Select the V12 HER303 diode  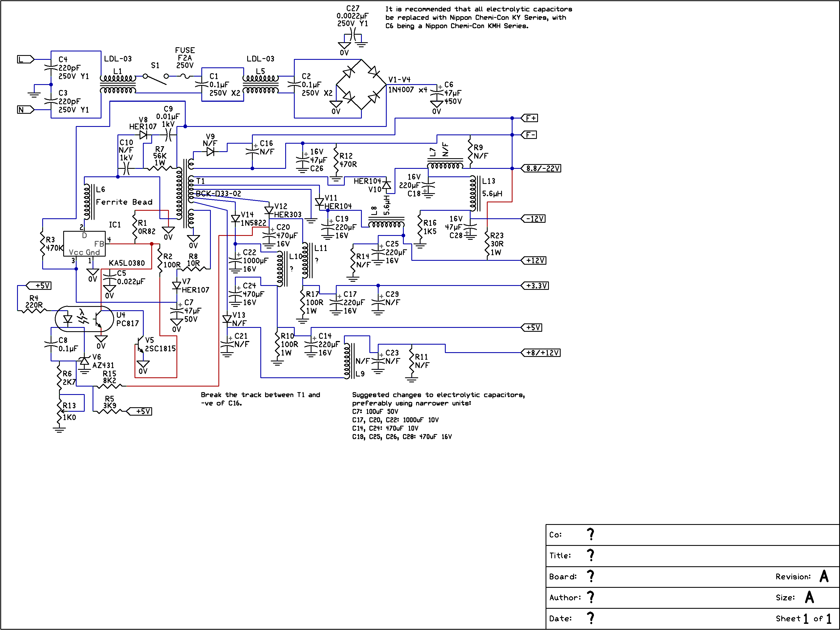[269, 210]
